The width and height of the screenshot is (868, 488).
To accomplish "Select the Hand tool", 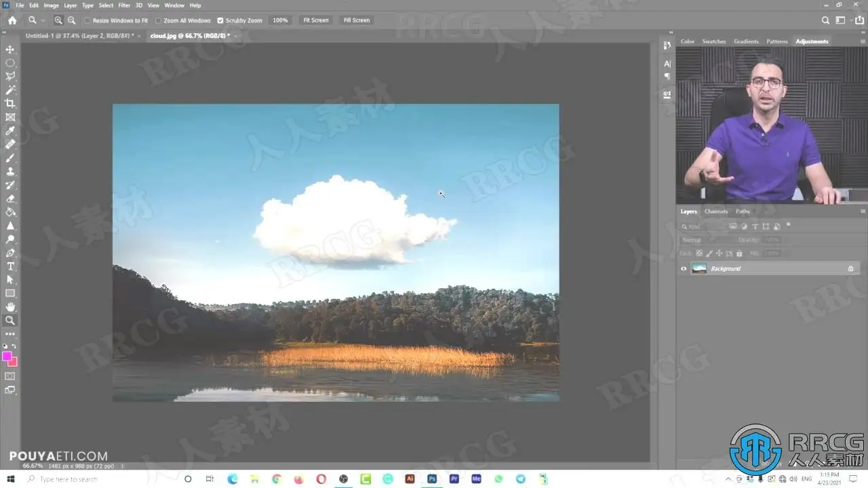I will point(10,307).
